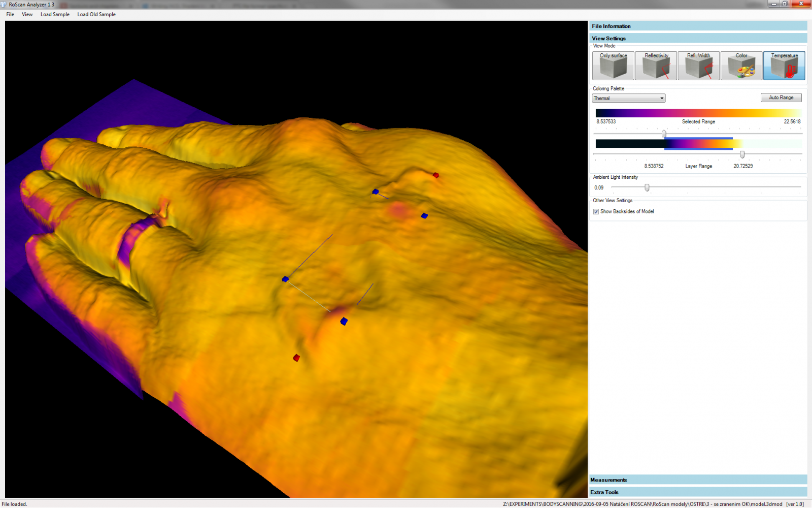Viewport: 812px width, 508px height.
Task: Click the Auto Range button
Action: point(781,98)
